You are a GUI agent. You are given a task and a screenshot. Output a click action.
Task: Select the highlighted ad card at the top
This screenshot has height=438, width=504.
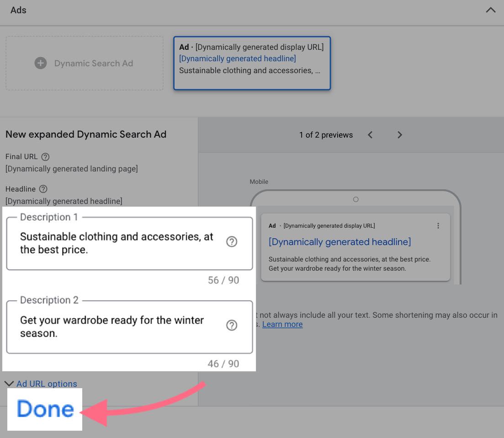[252, 63]
